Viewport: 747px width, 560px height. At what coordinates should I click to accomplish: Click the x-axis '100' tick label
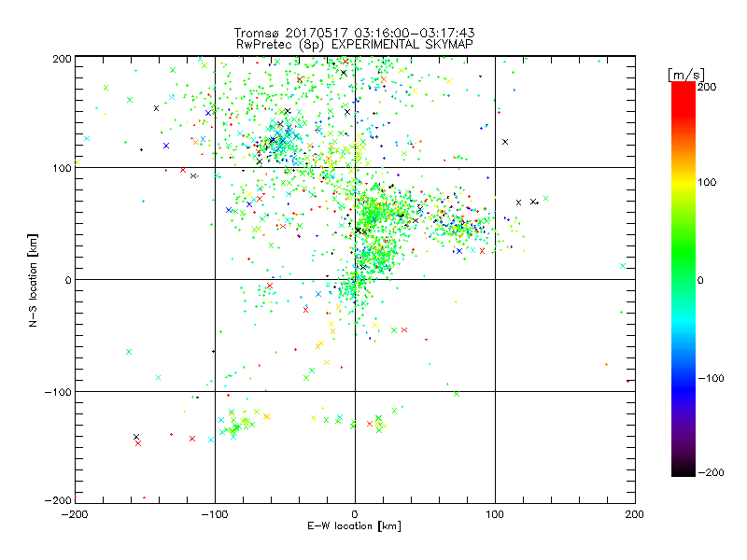coord(495,514)
